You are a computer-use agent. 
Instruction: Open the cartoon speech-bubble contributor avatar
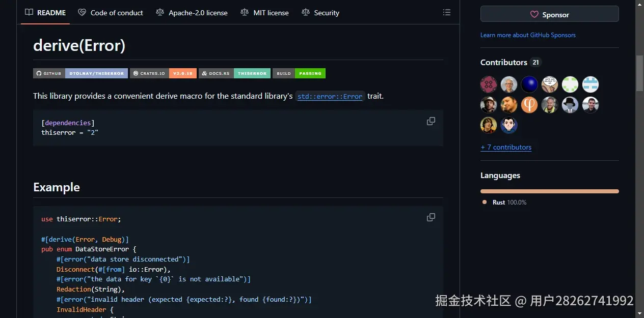(550, 84)
